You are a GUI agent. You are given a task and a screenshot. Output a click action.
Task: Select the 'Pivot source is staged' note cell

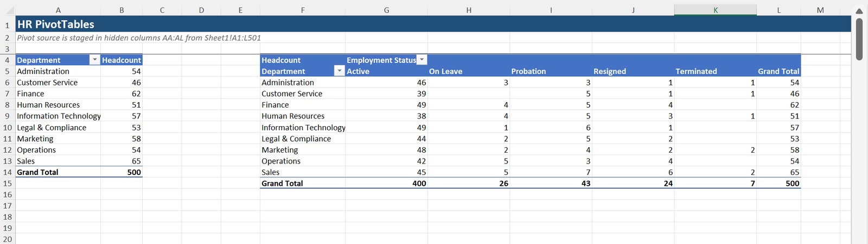click(x=139, y=38)
